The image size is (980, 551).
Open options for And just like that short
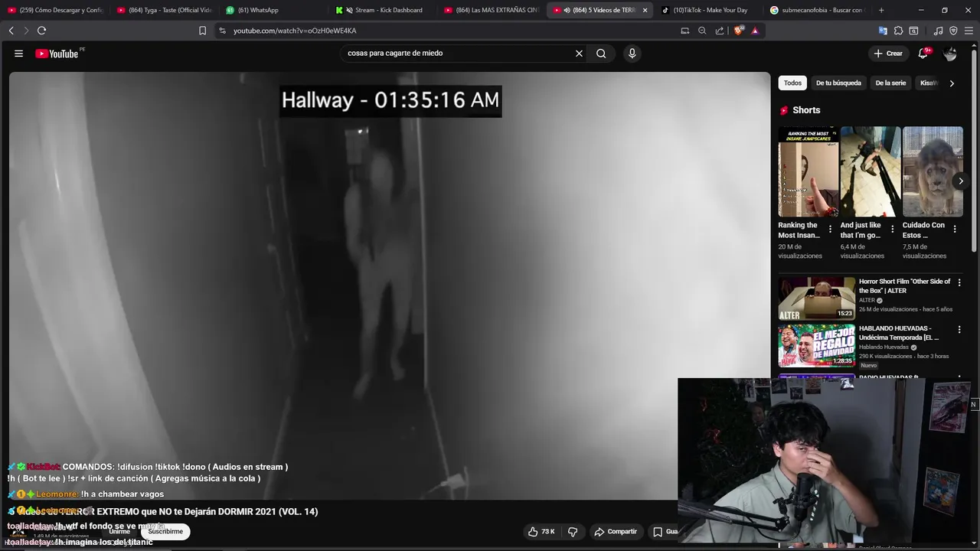[892, 229]
